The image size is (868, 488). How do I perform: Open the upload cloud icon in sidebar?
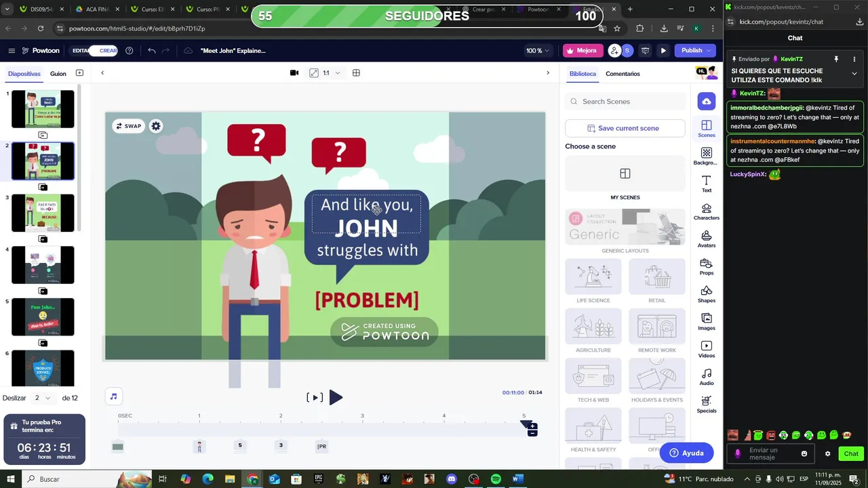click(706, 102)
